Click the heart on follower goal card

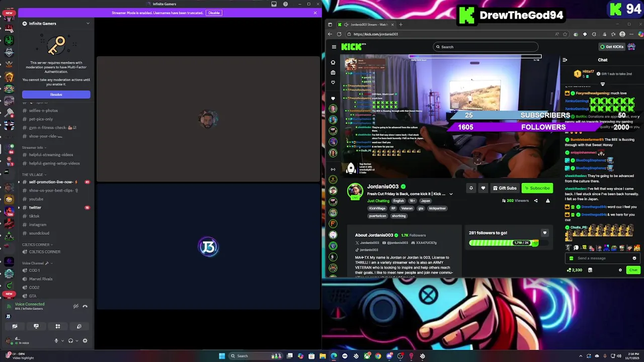pyautogui.click(x=544, y=233)
